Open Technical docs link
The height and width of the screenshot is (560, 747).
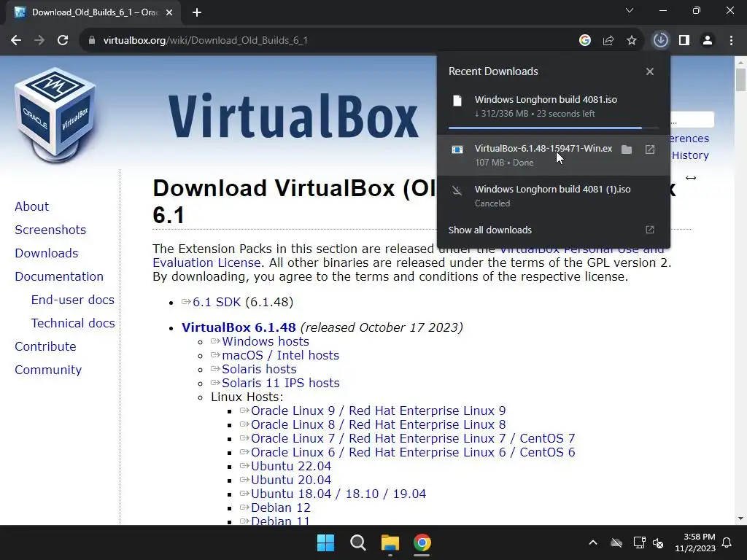point(73,323)
